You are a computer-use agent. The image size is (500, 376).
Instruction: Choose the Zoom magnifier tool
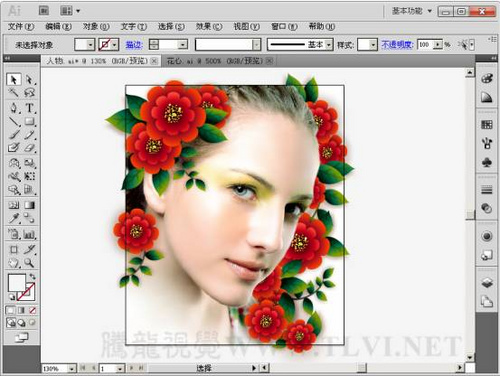29,263
